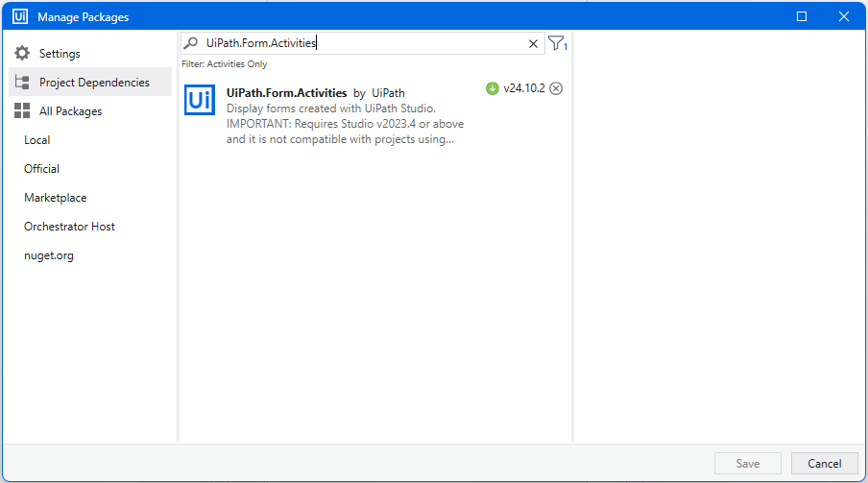Select the UiPath.Form.Activities package entry
Image resolution: width=868 pixels, height=483 pixels.
point(374,115)
